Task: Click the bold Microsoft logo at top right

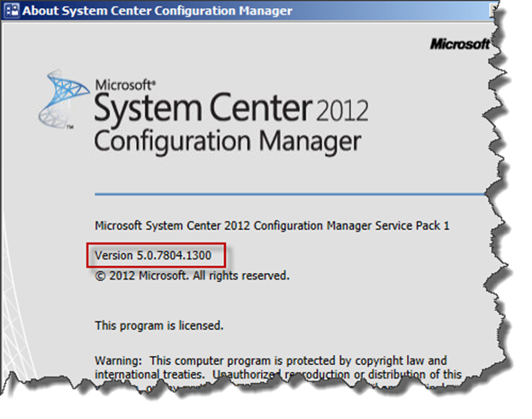Action: (460, 44)
